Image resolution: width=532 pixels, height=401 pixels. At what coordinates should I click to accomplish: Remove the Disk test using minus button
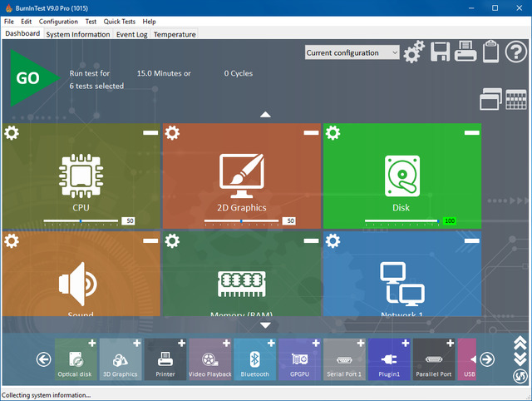tap(471, 132)
